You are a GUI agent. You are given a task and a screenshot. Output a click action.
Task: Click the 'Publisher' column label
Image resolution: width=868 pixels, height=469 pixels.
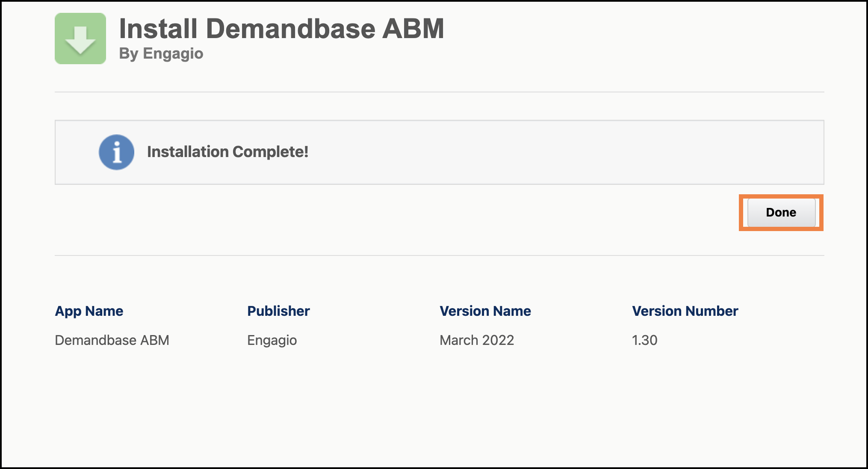[x=278, y=311]
